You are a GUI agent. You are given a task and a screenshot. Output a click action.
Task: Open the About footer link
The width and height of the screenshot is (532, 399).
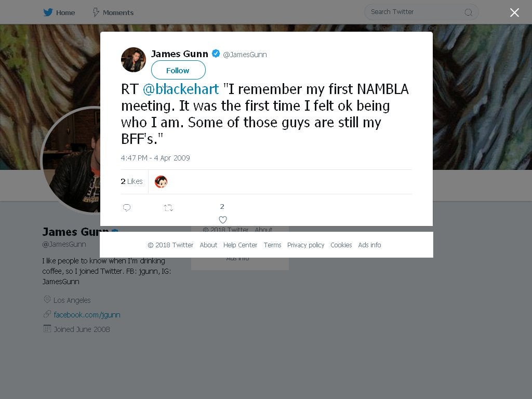208,245
